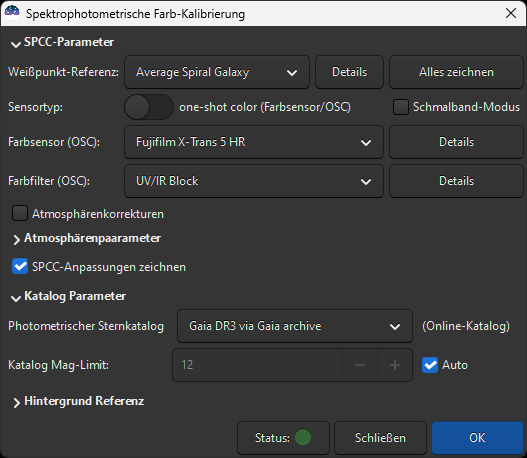Collapse the SPCC-Parameter section
The width and height of the screenshot is (527, 458).
tap(62, 42)
